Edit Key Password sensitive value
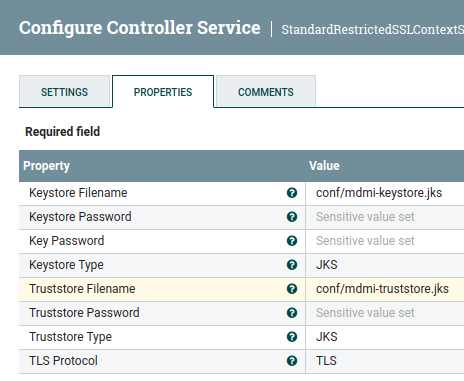Image resolution: width=464 pixels, height=381 pixels. (x=365, y=241)
